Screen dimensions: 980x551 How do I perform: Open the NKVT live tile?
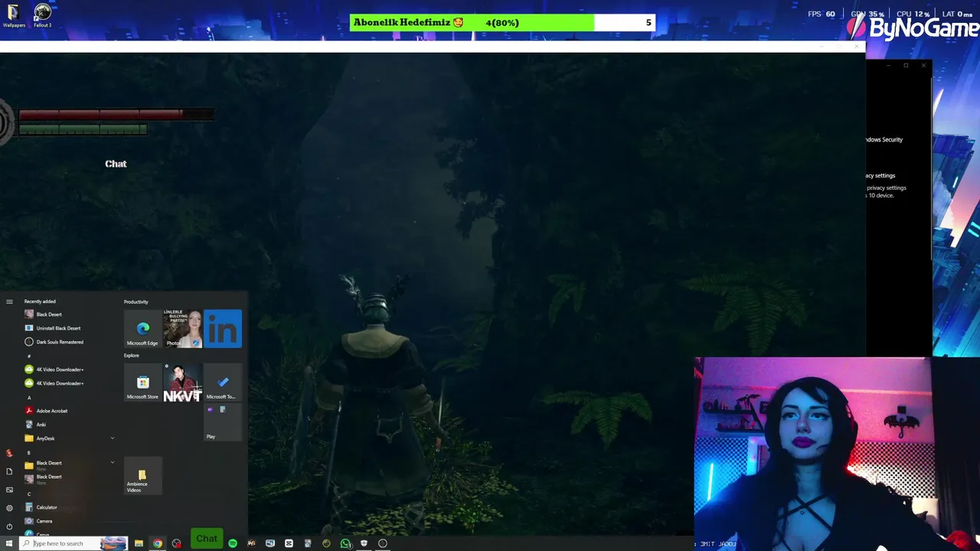click(182, 383)
